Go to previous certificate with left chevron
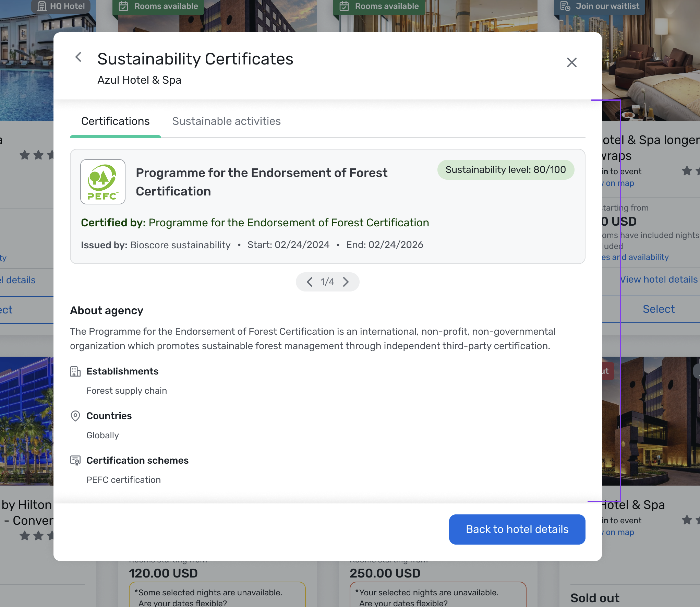This screenshot has width=700, height=607. tap(310, 282)
